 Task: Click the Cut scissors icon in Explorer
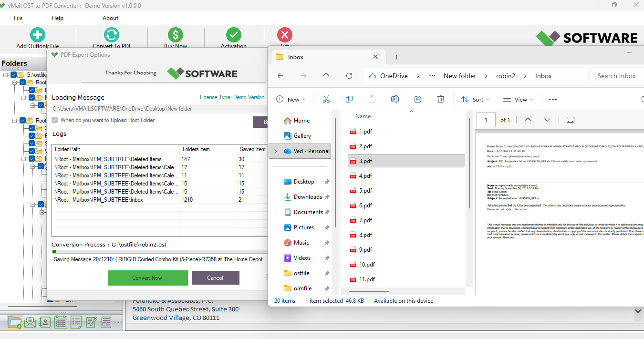(326, 99)
